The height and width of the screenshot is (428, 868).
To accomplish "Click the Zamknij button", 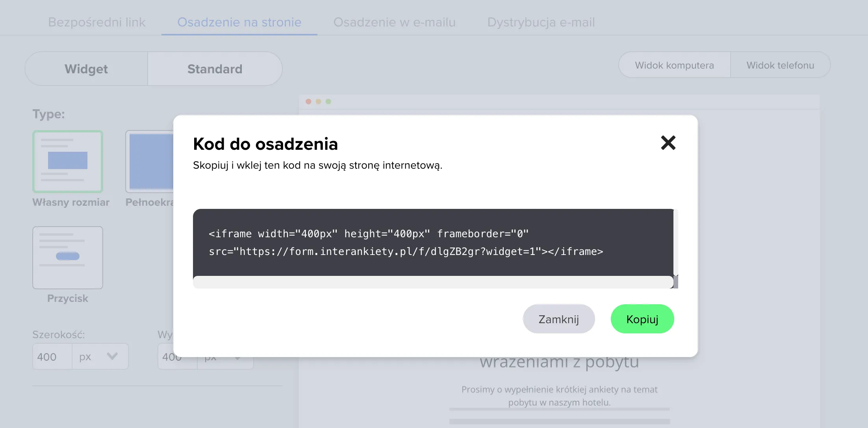I will [x=559, y=319].
